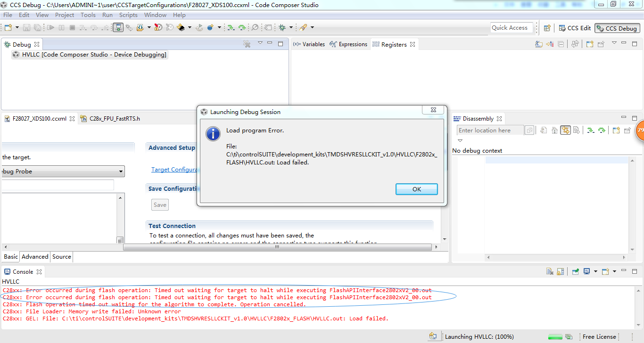Click the Terminate (stop) toolbar icon
Image resolution: width=644 pixels, height=343 pixels.
click(x=72, y=28)
